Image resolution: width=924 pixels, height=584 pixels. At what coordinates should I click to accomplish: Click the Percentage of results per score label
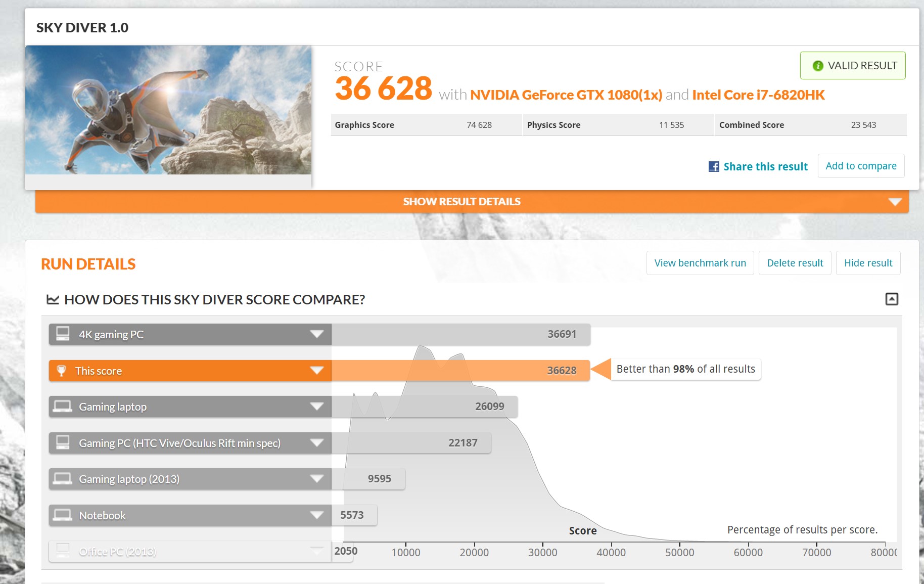pyautogui.click(x=802, y=529)
